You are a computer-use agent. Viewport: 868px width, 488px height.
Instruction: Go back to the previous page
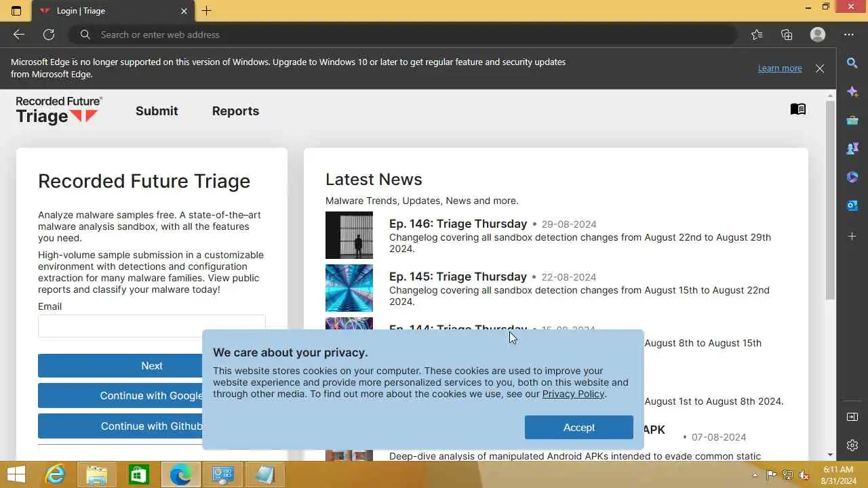(19, 35)
